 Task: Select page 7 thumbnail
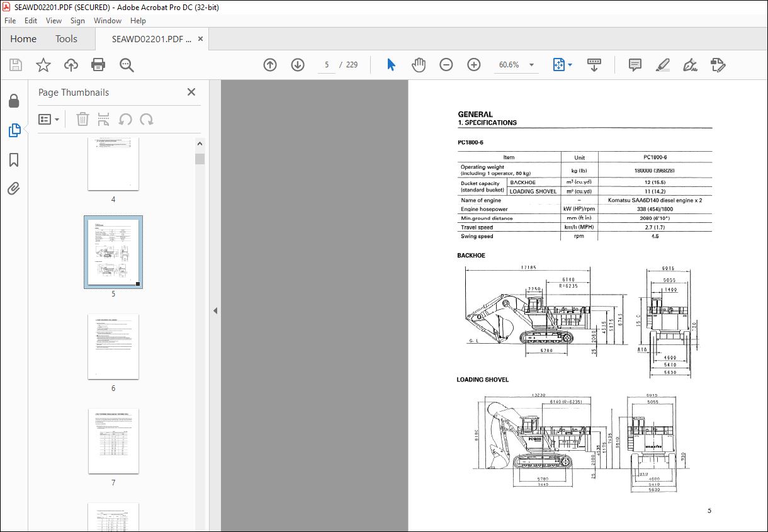coord(113,441)
